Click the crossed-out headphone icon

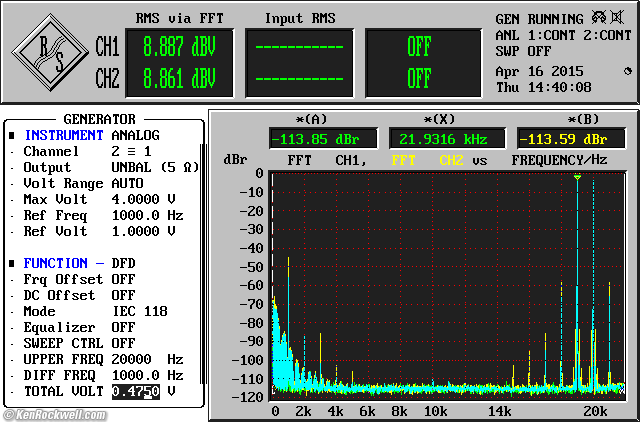tap(599, 18)
